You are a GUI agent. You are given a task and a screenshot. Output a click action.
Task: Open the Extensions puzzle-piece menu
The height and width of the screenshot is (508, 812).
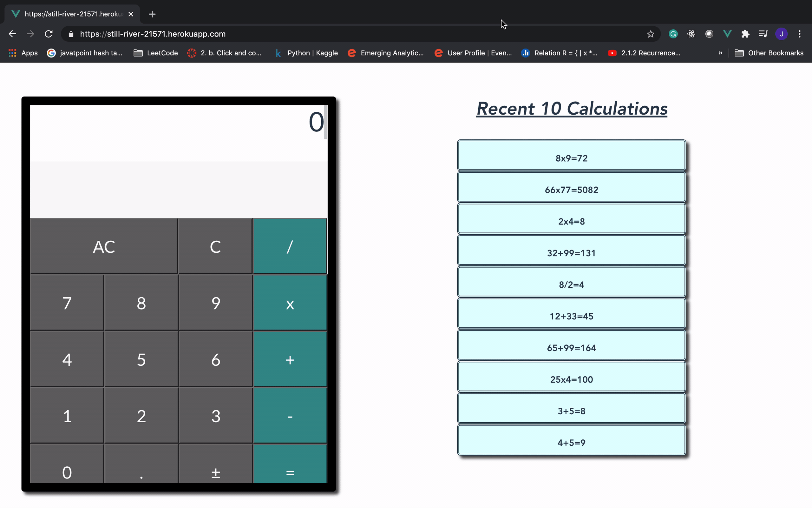point(745,34)
